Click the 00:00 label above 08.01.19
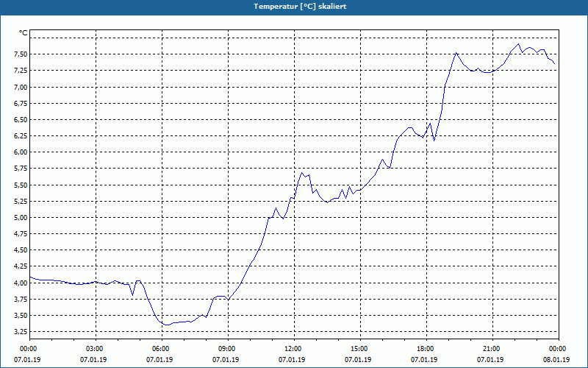Screen dimensions: 588x368 click(x=559, y=349)
